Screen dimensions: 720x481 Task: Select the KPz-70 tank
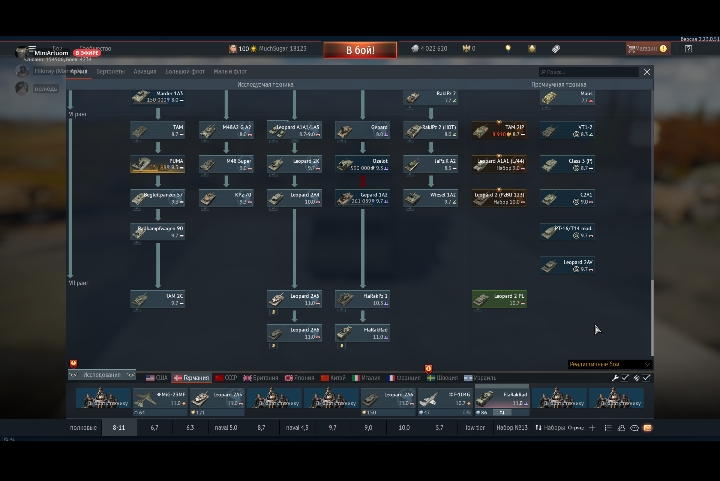click(226, 198)
